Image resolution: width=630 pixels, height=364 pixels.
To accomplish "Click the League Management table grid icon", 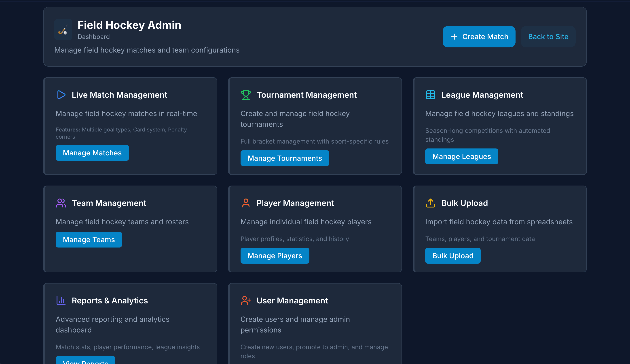I will point(430,95).
